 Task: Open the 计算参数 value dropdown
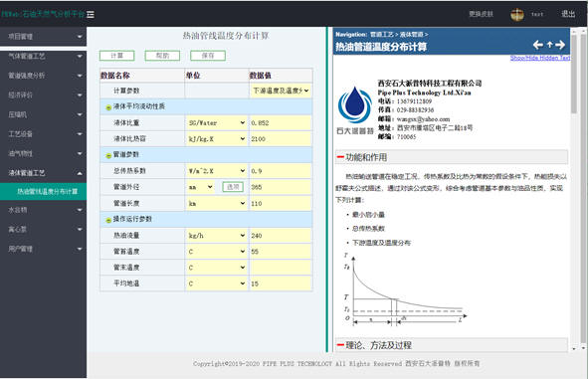281,91
